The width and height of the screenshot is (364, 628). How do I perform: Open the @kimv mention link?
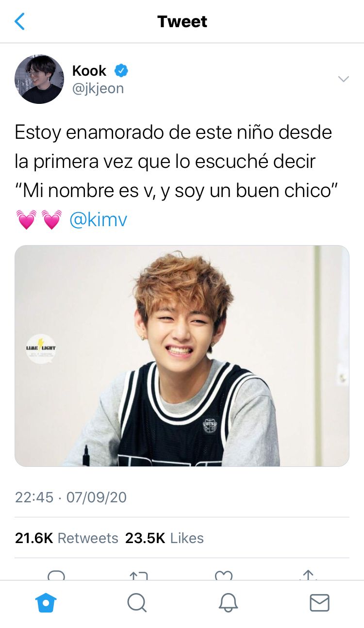pyautogui.click(x=99, y=219)
